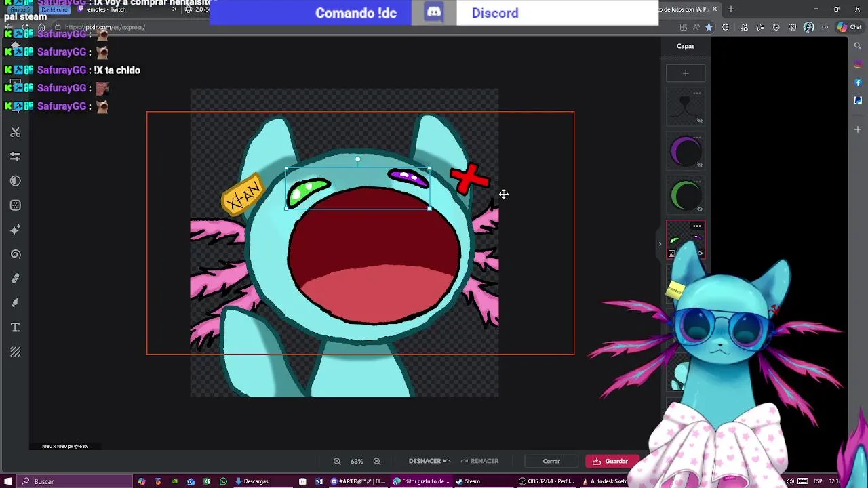The image size is (868, 488).
Task: Show the hidden green crescent layer
Action: tap(700, 209)
